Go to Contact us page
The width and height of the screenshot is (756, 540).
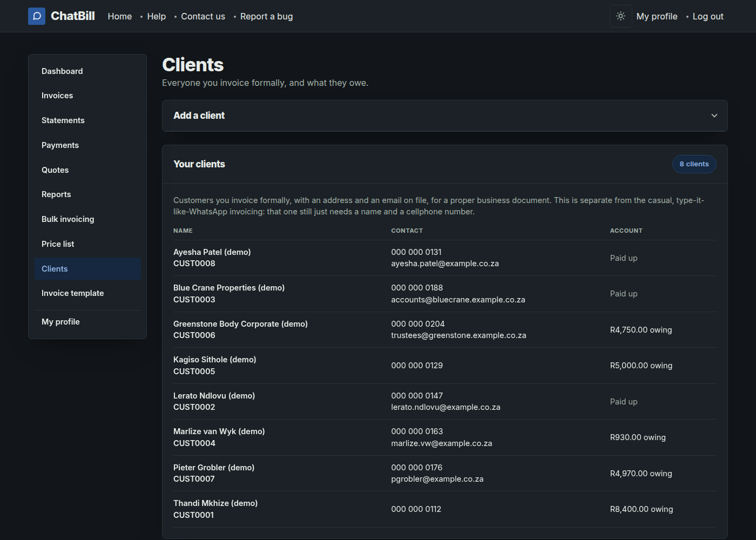click(203, 16)
